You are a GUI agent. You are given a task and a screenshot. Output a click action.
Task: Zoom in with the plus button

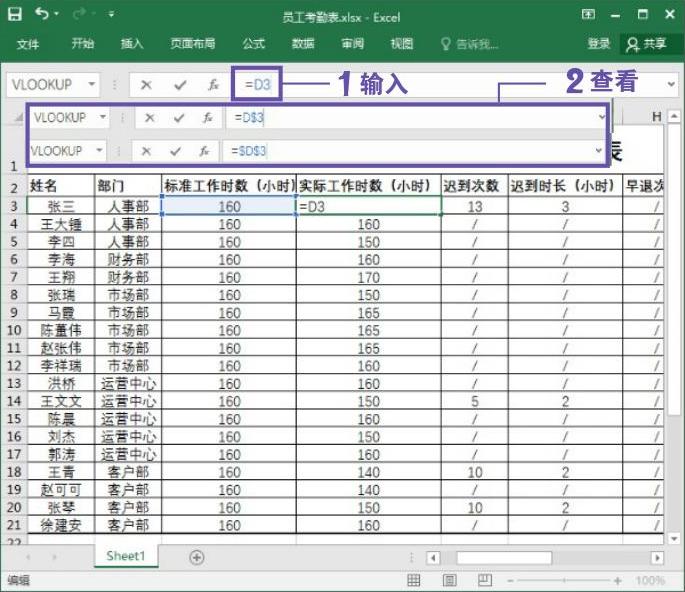(617, 581)
